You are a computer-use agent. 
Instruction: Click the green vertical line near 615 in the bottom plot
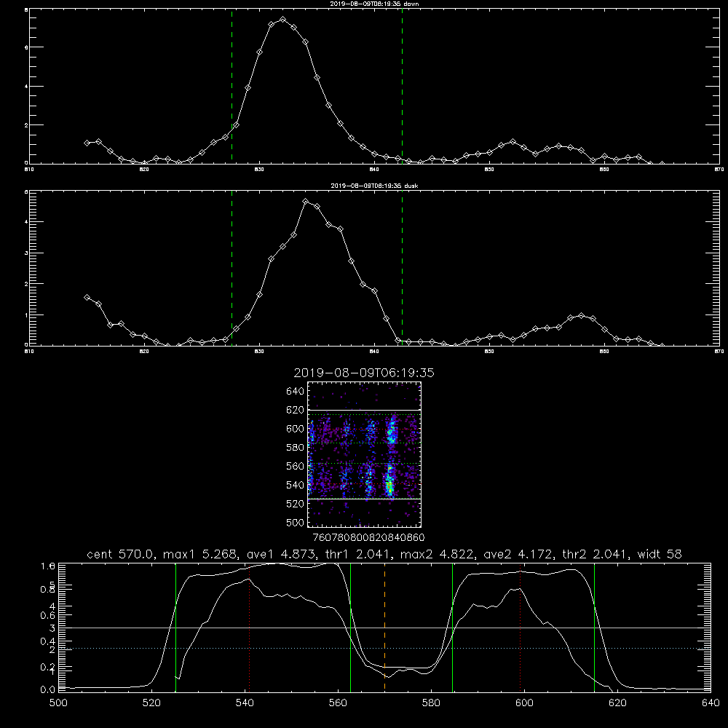[x=594, y=628]
